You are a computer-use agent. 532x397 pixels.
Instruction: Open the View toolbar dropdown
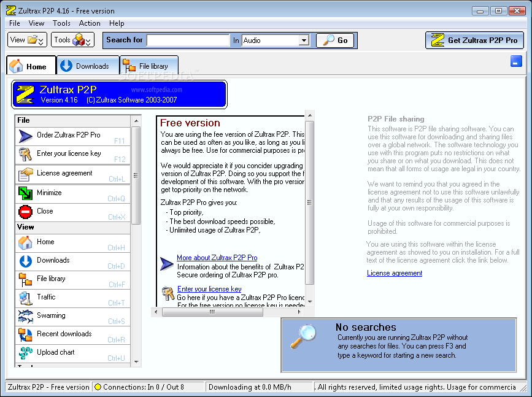coord(27,40)
